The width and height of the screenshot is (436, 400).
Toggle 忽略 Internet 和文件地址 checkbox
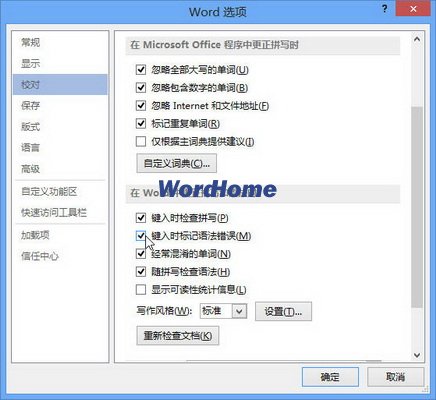141,106
